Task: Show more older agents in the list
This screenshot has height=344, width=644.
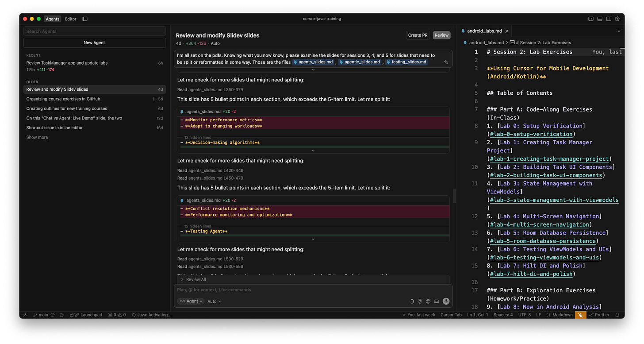Action: coord(37,137)
